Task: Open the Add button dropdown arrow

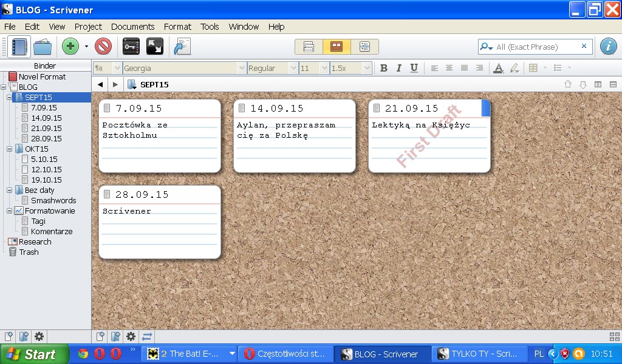Action: pyautogui.click(x=86, y=47)
